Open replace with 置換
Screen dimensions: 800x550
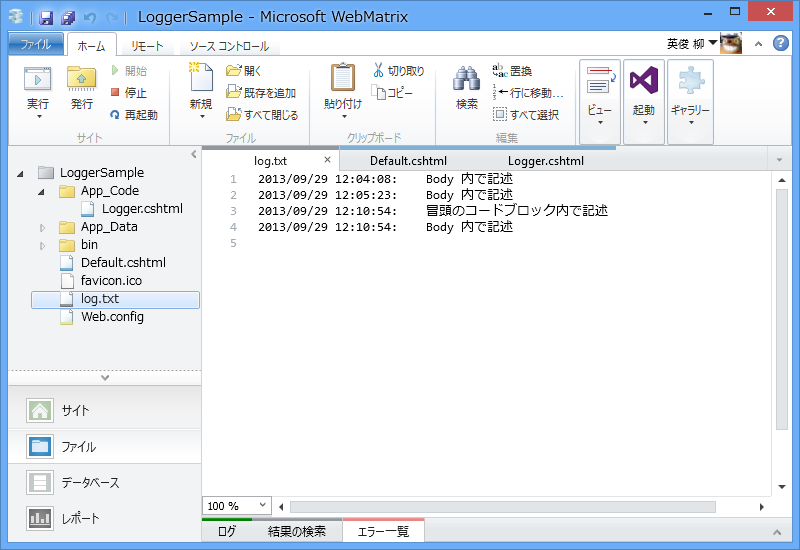512,70
